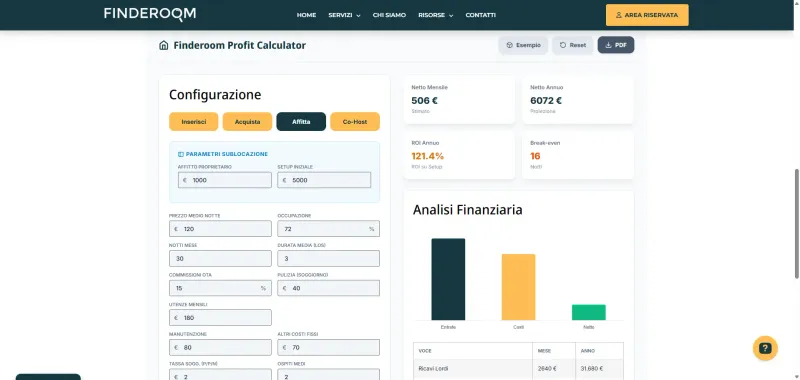This screenshot has height=380, width=800.
Task: Edit the Prezzo Medio Notte field
Action: (220, 229)
